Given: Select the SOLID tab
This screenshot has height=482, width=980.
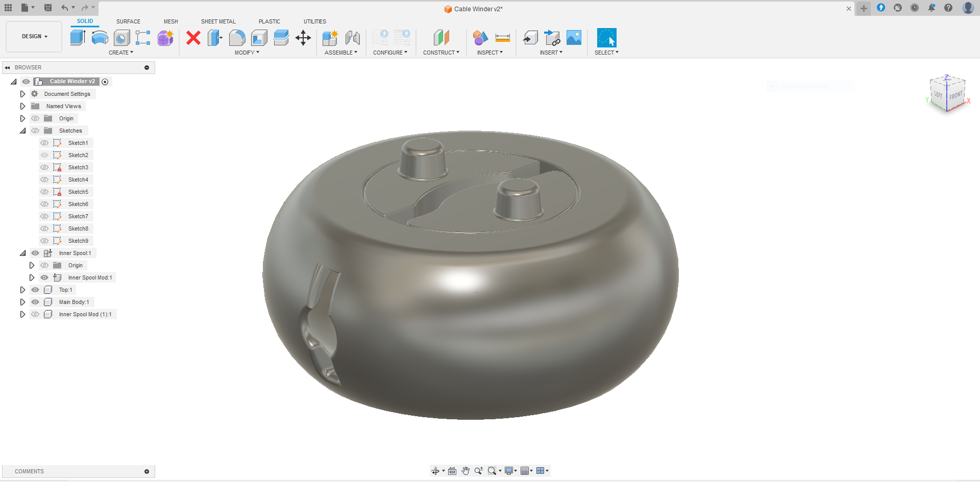Looking at the screenshot, I should pyautogui.click(x=85, y=21).
